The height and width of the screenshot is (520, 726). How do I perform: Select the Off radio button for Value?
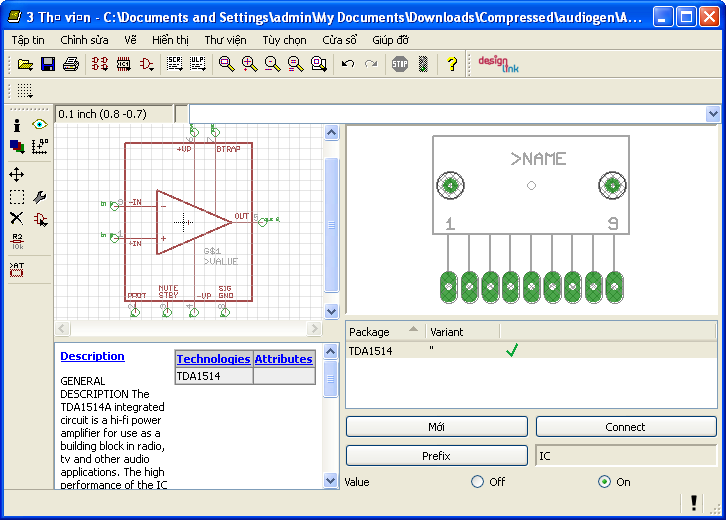pyautogui.click(x=477, y=482)
